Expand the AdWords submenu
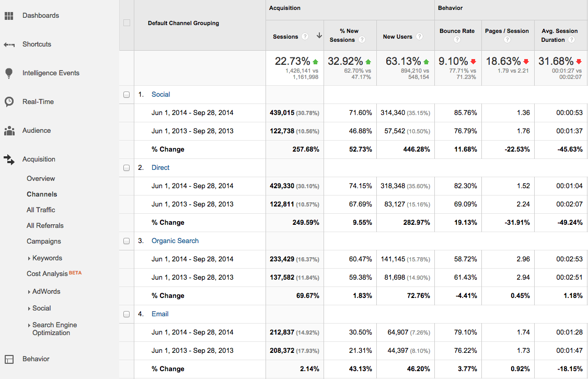The image size is (588, 379). pos(29,292)
